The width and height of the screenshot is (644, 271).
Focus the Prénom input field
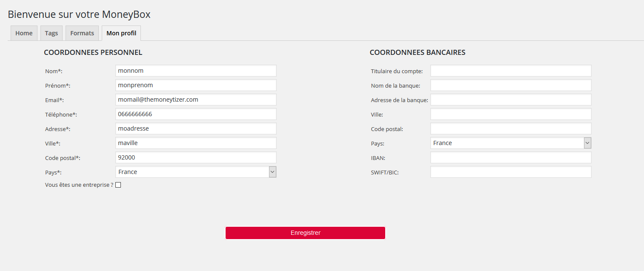[196, 85]
